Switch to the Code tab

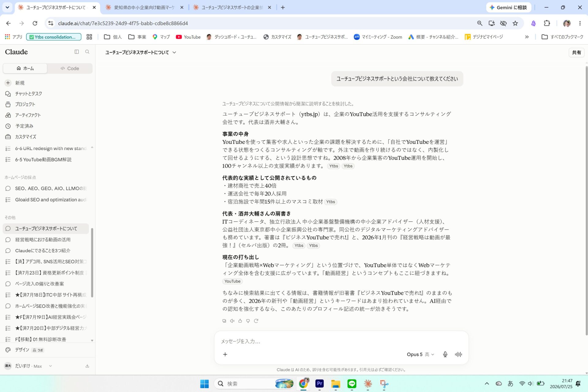click(70, 68)
